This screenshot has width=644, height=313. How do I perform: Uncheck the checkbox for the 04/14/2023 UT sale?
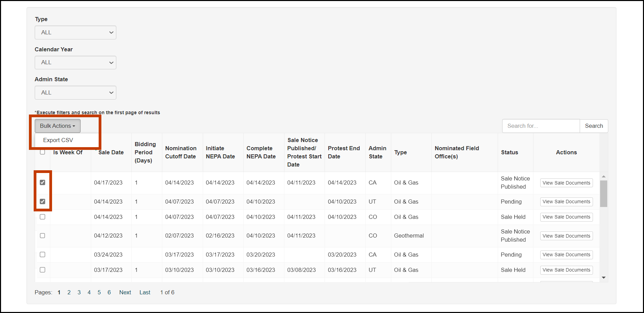pos(43,202)
